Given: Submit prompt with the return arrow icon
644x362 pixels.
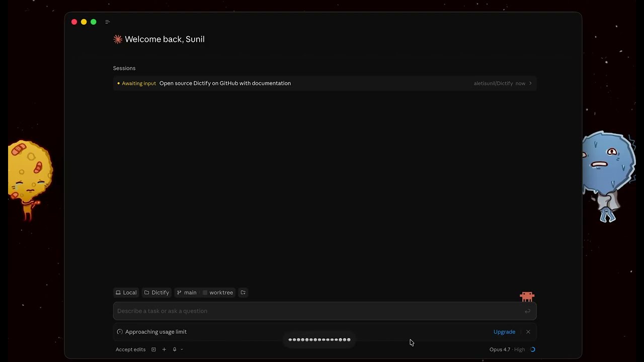Looking at the screenshot, I should click(x=527, y=311).
